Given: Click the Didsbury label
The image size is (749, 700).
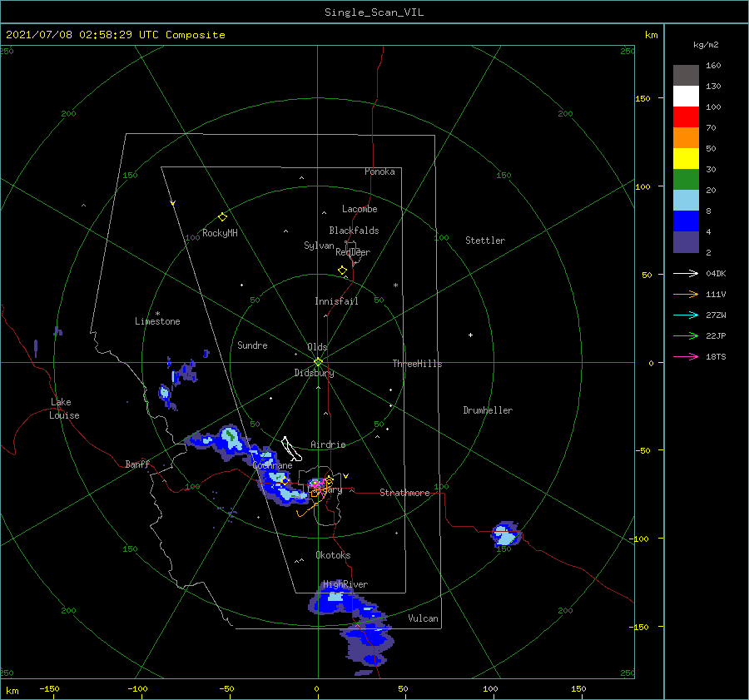Looking at the screenshot, I should pyautogui.click(x=315, y=373).
